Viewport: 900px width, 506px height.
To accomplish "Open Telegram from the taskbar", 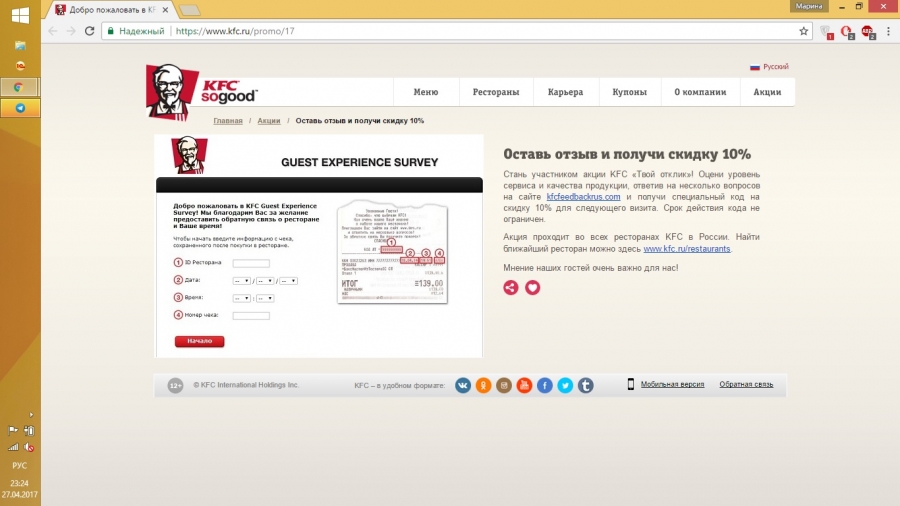I will point(20,108).
